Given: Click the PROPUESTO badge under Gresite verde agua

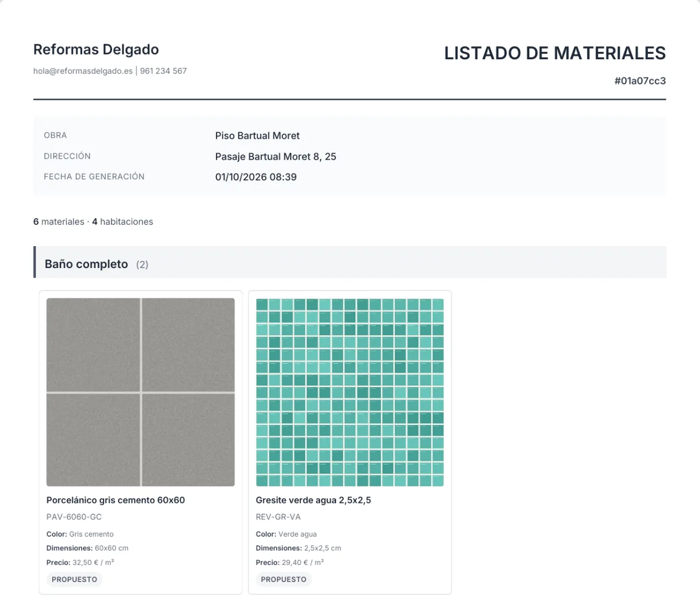Looking at the screenshot, I should pos(283,579).
